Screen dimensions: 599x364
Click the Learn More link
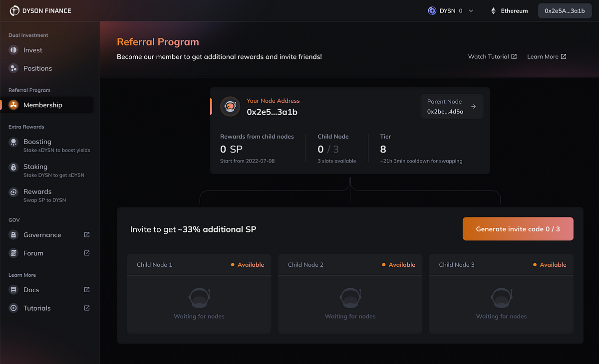(x=546, y=56)
